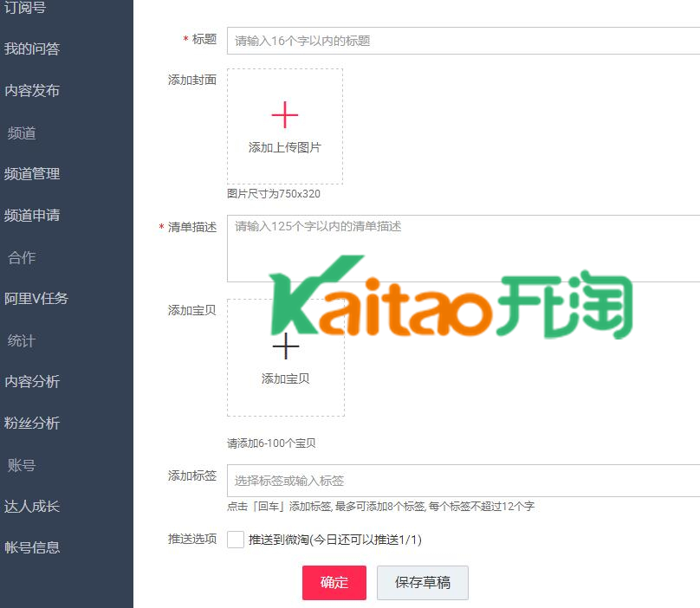Click the 标题 title input field
The image size is (700, 608).
463,41
